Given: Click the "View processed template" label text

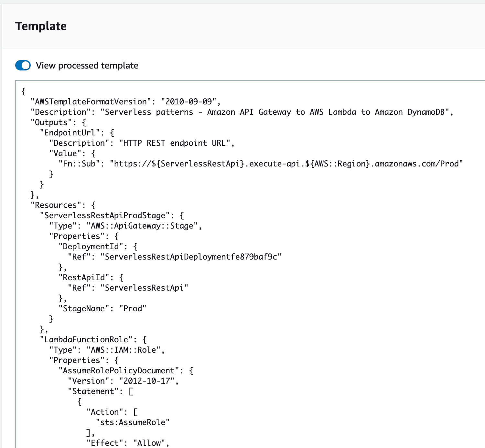Looking at the screenshot, I should point(87,65).
